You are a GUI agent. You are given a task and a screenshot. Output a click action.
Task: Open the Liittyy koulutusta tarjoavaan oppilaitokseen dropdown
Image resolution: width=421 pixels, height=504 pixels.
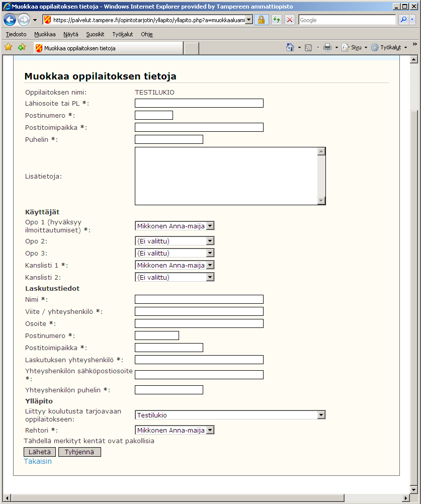[230, 415]
